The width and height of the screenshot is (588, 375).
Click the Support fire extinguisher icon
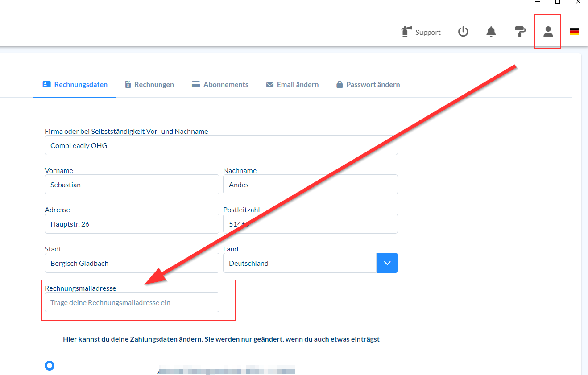coord(406,32)
